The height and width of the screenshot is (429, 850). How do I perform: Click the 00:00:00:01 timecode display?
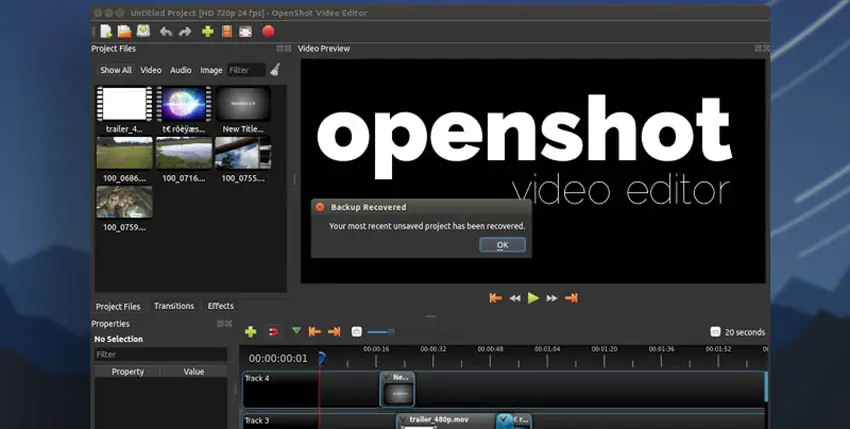(278, 358)
